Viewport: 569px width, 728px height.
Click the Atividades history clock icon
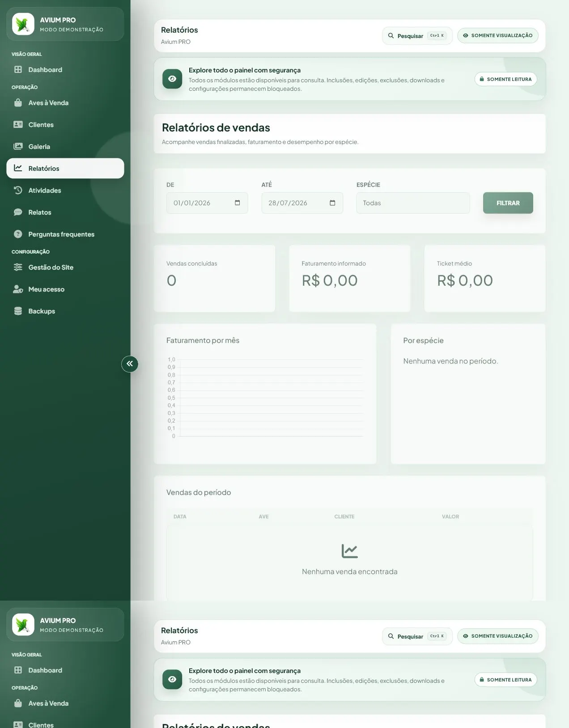(18, 190)
